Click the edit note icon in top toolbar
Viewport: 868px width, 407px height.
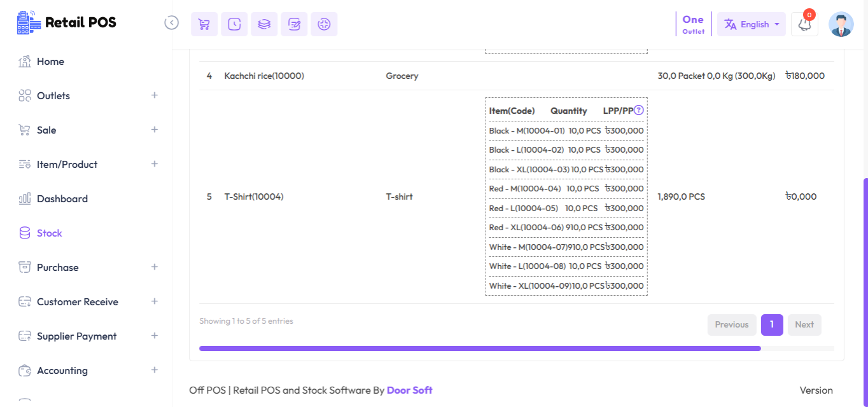pos(294,24)
